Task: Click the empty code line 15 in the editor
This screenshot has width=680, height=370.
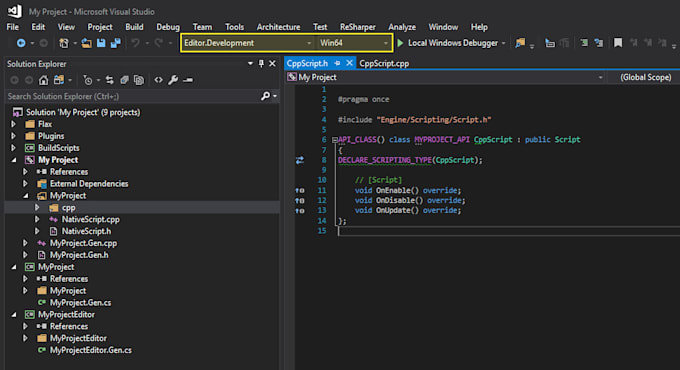Action: click(x=509, y=231)
